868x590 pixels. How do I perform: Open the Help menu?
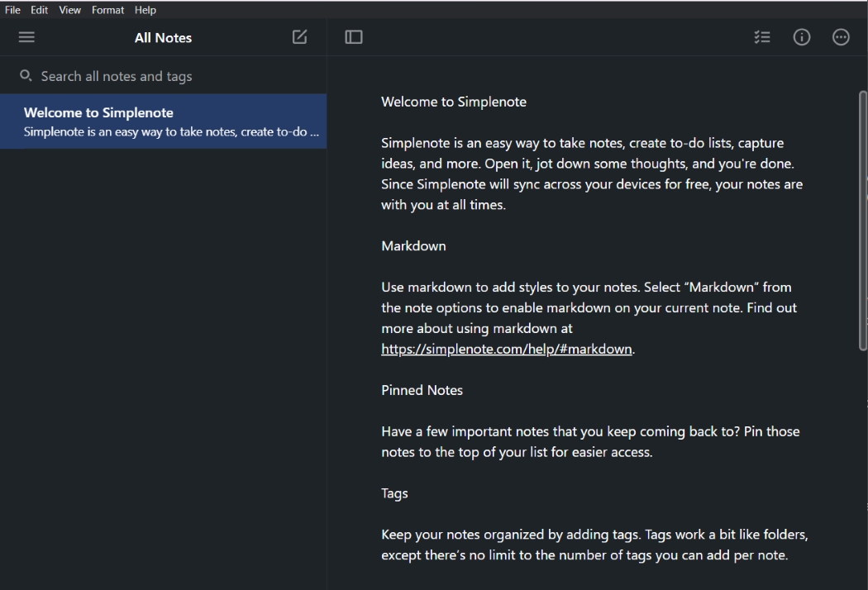[145, 10]
